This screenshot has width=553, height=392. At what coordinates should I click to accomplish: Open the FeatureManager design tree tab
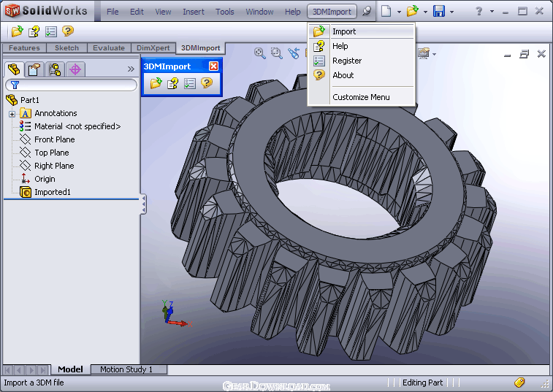pos(14,69)
